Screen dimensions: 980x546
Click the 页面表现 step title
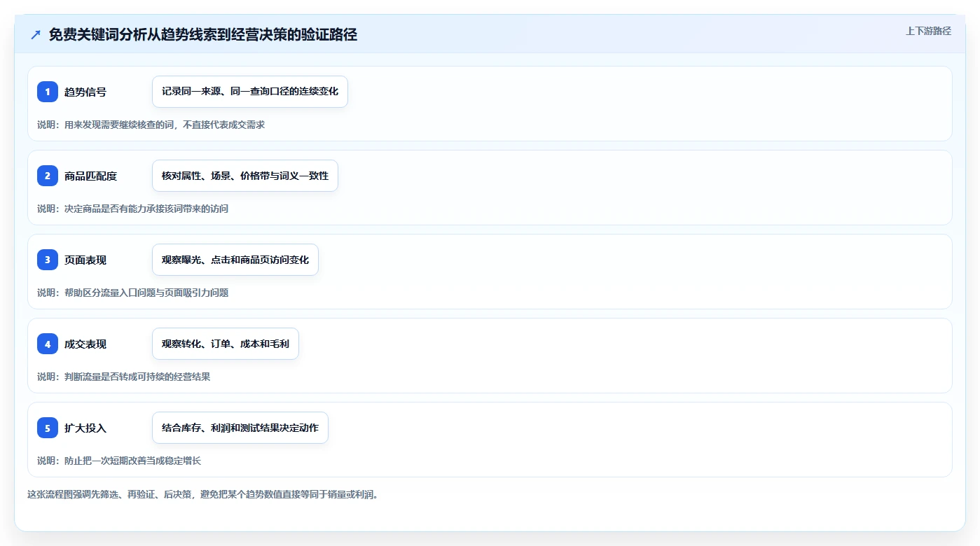85,260
